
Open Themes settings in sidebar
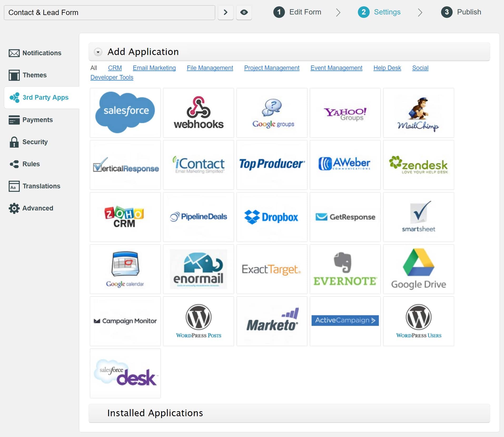click(x=27, y=75)
